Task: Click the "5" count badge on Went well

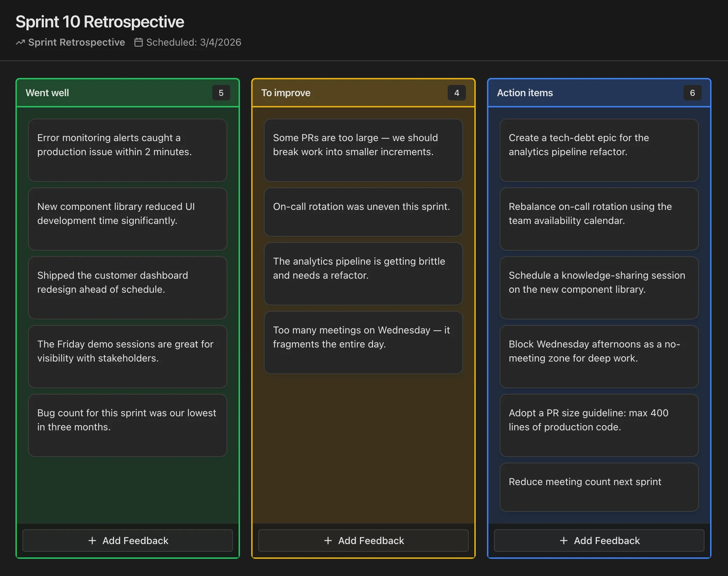Action: coord(221,93)
